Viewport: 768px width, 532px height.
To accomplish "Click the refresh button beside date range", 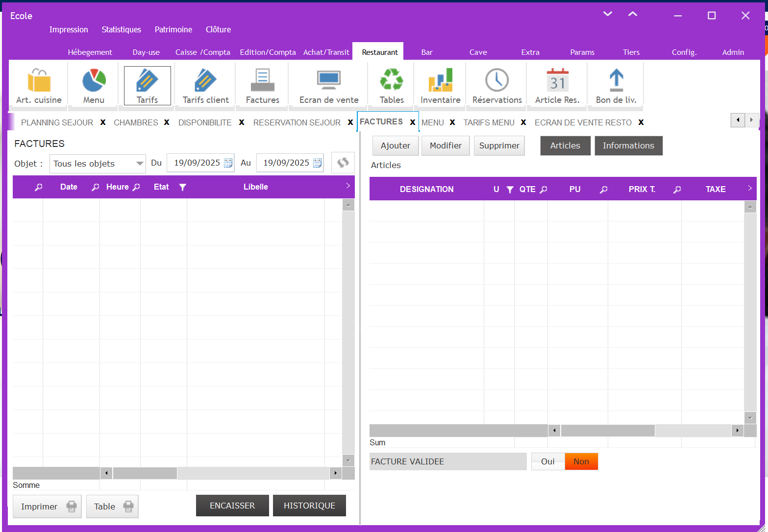I will pyautogui.click(x=343, y=163).
